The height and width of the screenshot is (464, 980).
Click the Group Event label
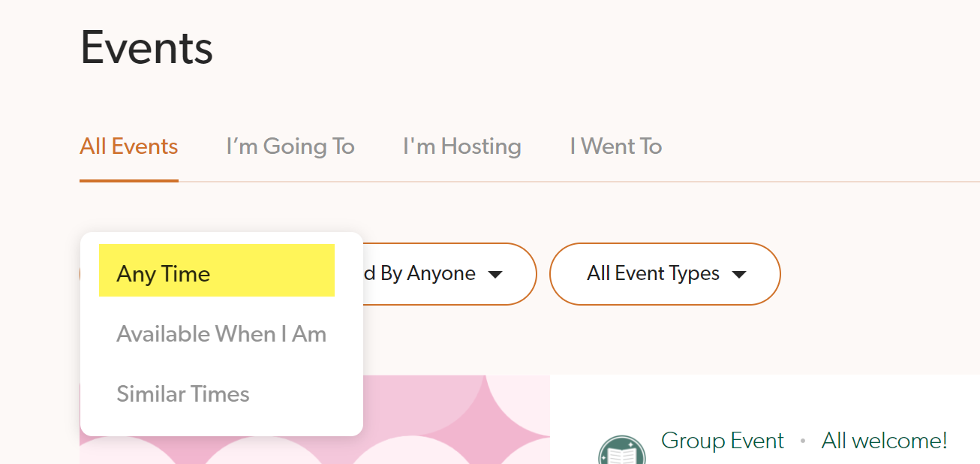(x=723, y=440)
